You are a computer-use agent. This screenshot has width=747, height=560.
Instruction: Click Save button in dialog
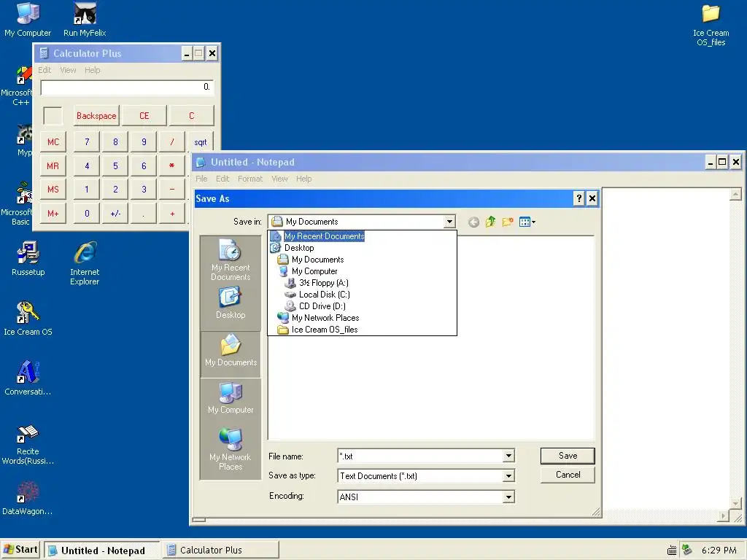coord(568,456)
